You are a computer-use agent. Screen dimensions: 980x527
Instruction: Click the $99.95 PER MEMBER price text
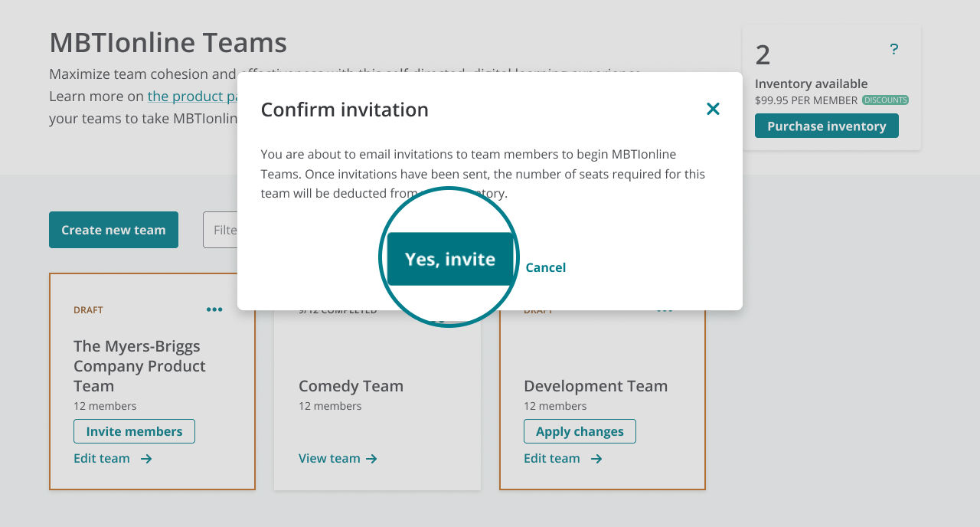pyautogui.click(x=806, y=100)
